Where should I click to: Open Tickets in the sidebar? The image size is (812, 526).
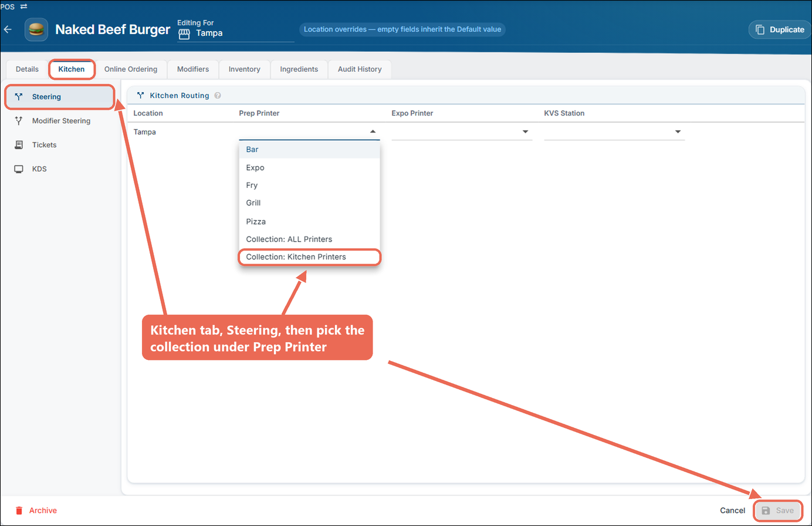pos(60,145)
